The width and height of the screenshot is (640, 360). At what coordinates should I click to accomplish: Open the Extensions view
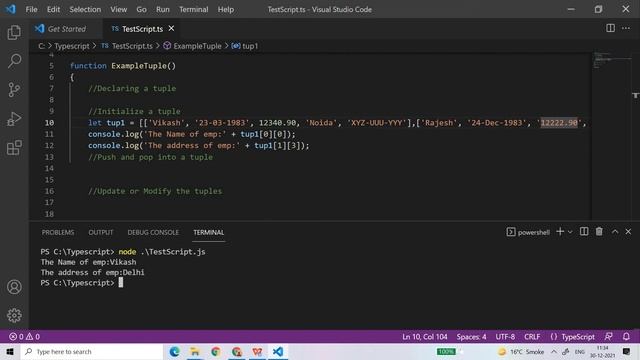point(14,147)
